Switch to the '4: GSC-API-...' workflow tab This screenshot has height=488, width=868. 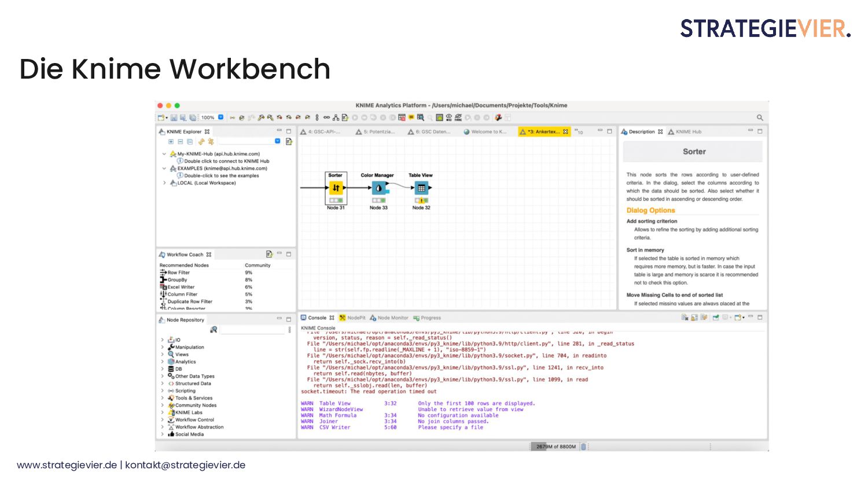click(x=321, y=132)
